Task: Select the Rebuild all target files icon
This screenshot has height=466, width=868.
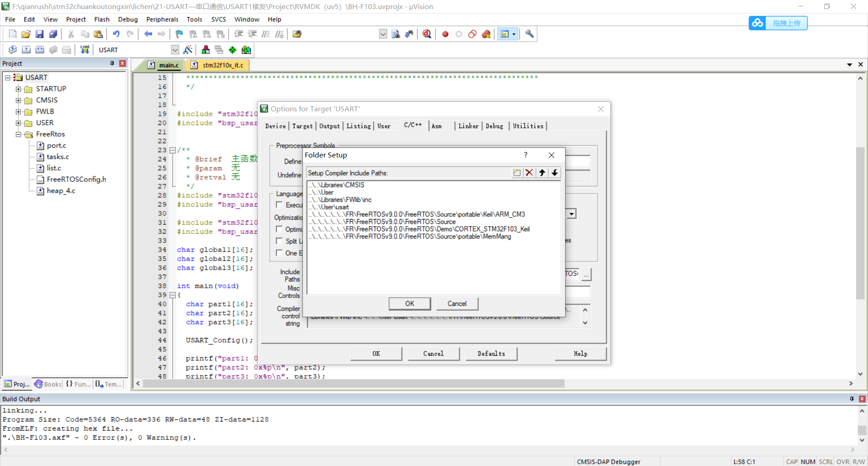Action: pyautogui.click(x=40, y=49)
